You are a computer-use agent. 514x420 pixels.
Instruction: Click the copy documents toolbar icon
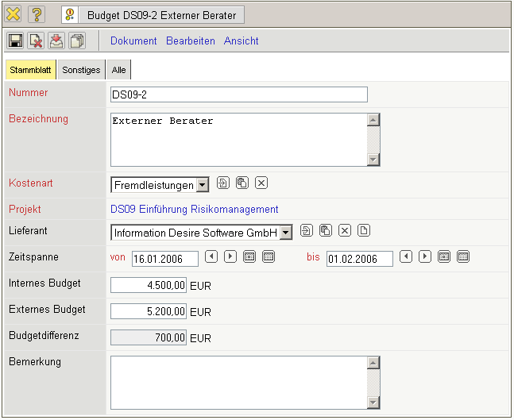click(77, 40)
